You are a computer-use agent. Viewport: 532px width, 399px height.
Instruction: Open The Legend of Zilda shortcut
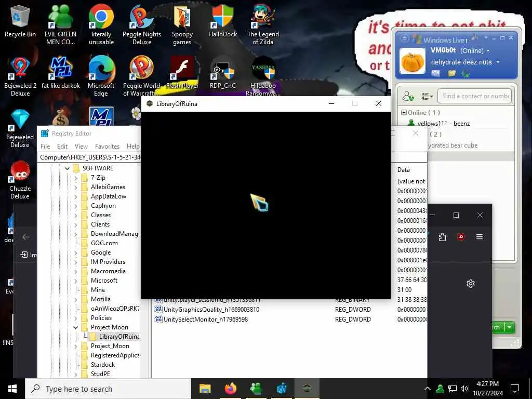pos(263,24)
